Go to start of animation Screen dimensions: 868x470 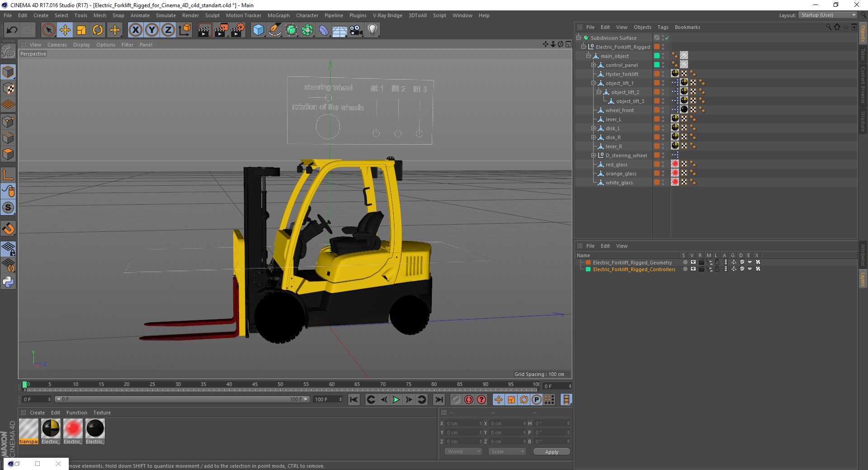[x=354, y=399]
